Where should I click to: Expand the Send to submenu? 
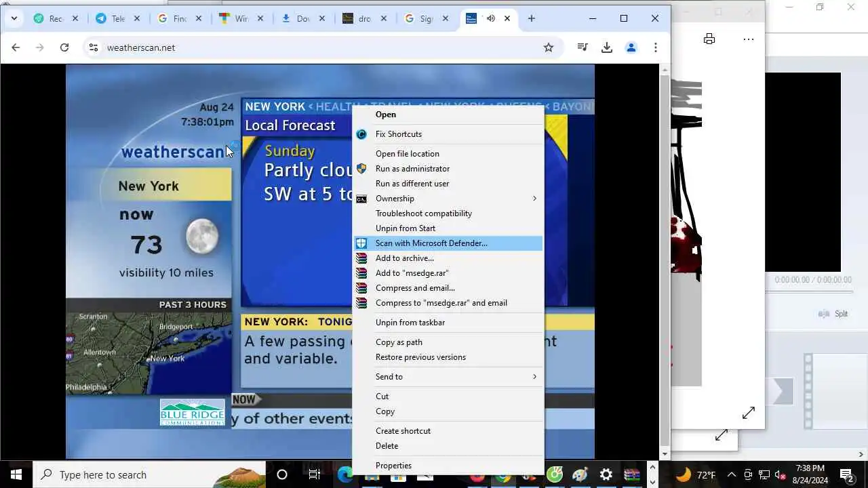(x=448, y=377)
